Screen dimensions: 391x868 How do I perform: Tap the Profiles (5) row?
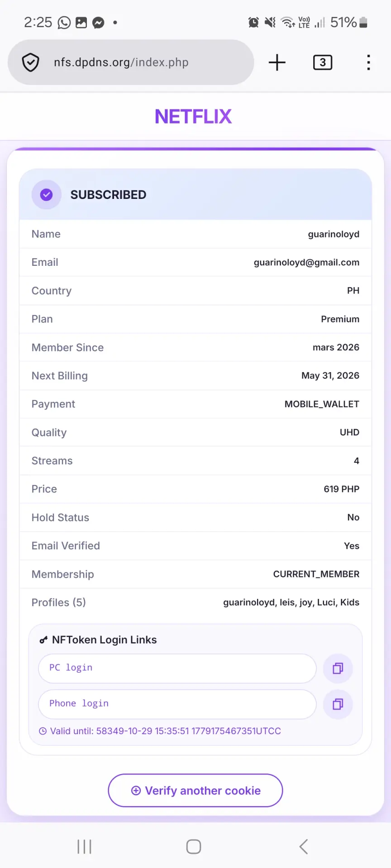click(x=195, y=602)
